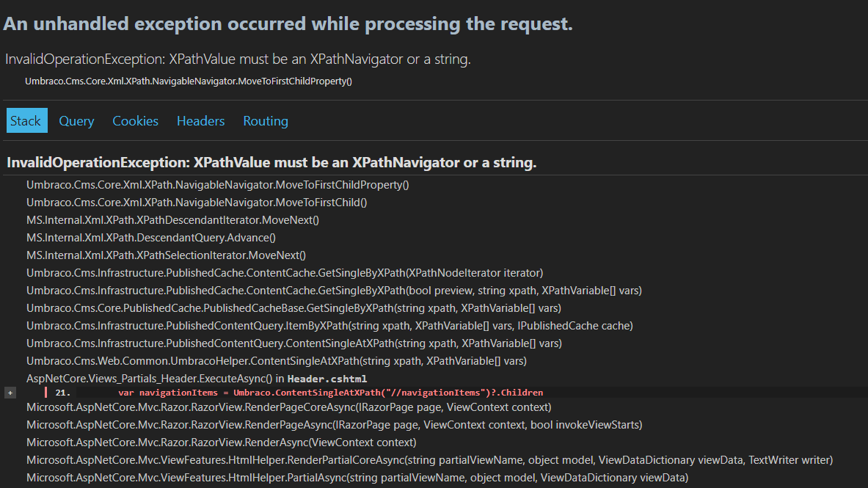Click the unhandled exception page title

click(288, 24)
